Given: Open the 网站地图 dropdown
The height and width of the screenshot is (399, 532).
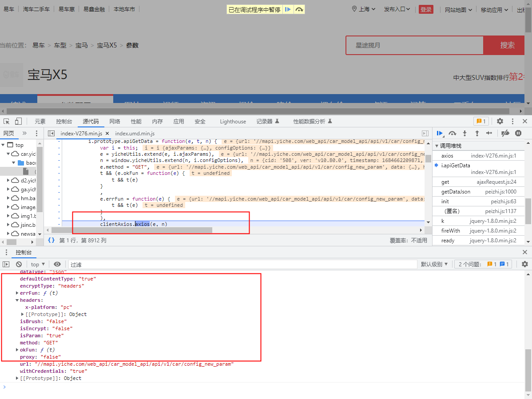Looking at the screenshot, I should coord(458,10).
